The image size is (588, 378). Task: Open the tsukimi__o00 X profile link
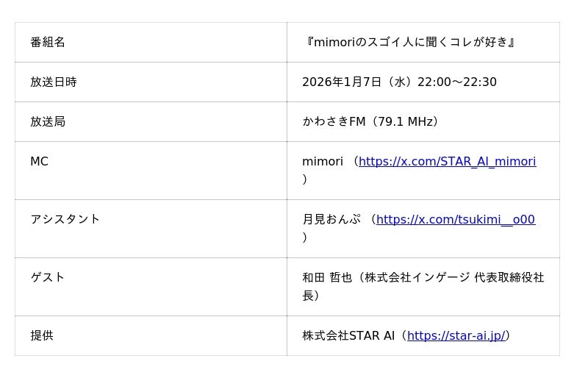(456, 220)
